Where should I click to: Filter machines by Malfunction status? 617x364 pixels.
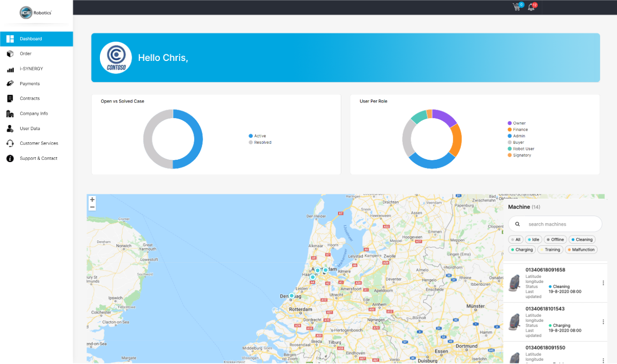tap(581, 250)
